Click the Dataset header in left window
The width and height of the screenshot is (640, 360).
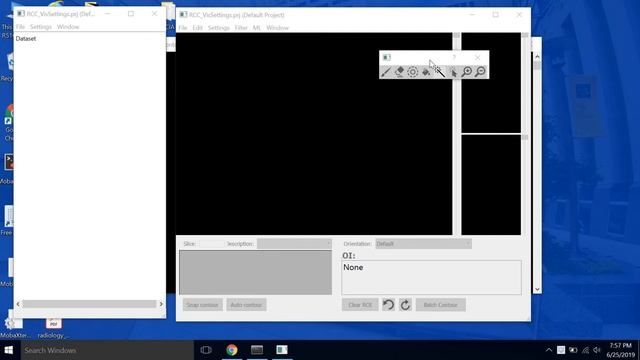26,38
